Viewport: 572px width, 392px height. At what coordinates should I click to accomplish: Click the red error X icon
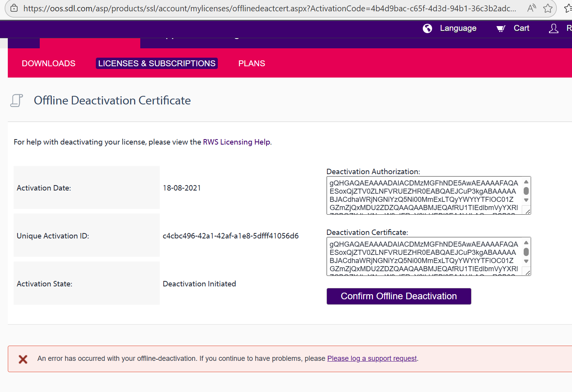pyautogui.click(x=23, y=359)
